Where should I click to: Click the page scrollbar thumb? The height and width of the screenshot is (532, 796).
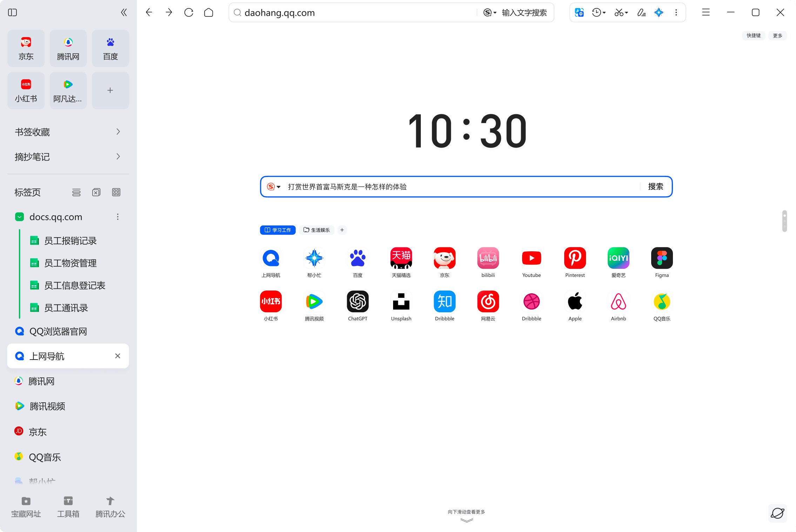tap(784, 221)
